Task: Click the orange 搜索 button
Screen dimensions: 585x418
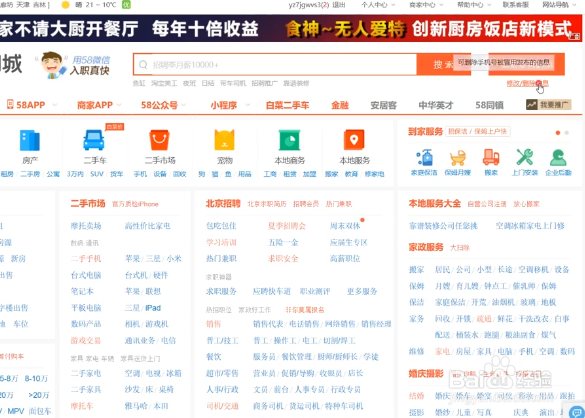Action: click(443, 64)
